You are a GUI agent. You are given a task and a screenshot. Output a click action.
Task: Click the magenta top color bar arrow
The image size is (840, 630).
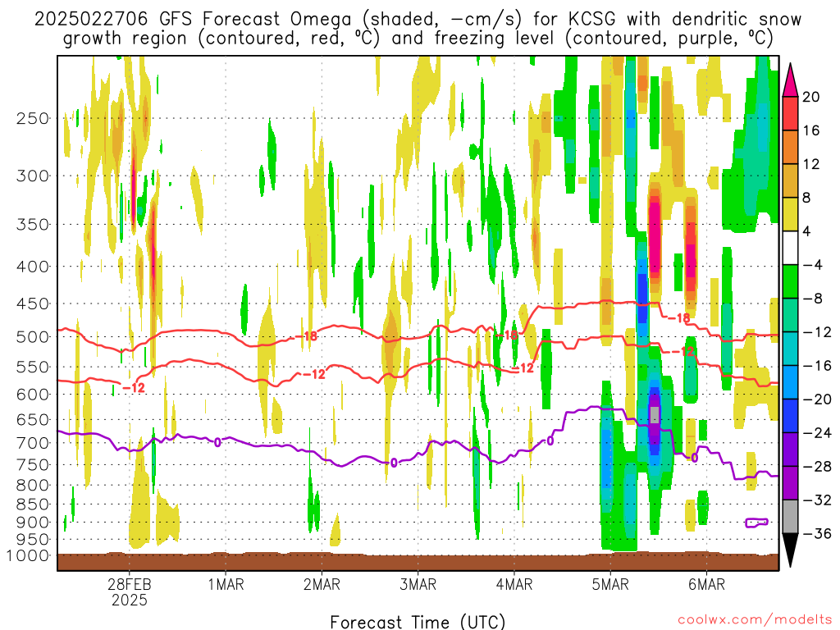790,80
